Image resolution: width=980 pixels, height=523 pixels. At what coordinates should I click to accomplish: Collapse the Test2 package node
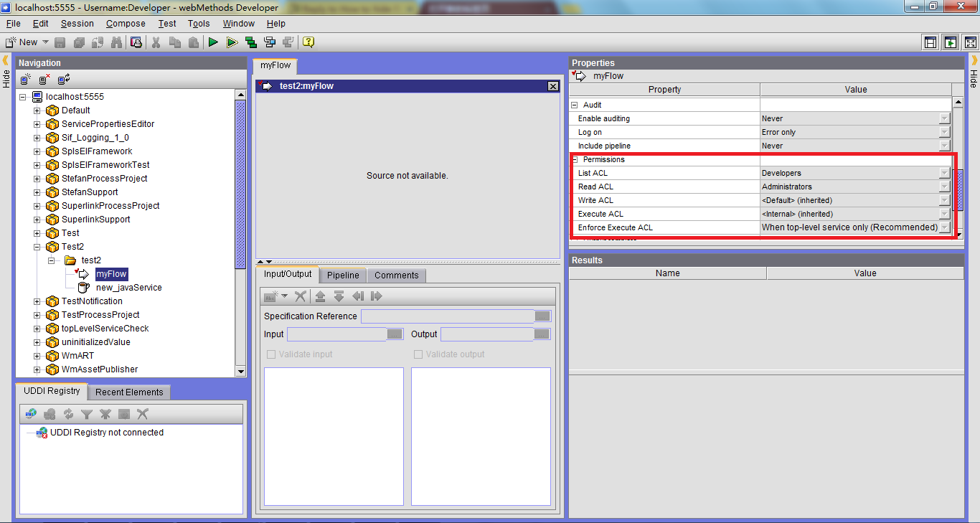(37, 247)
